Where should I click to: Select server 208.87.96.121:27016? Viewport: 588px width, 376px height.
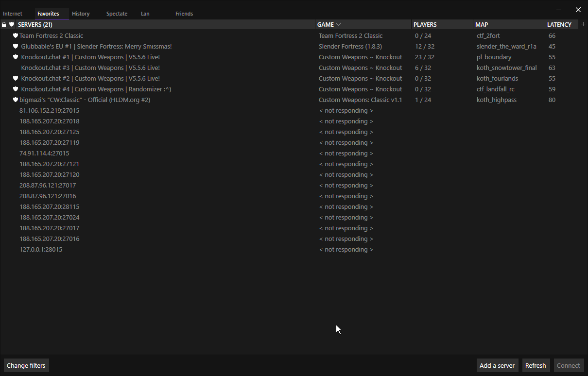pyautogui.click(x=290, y=196)
